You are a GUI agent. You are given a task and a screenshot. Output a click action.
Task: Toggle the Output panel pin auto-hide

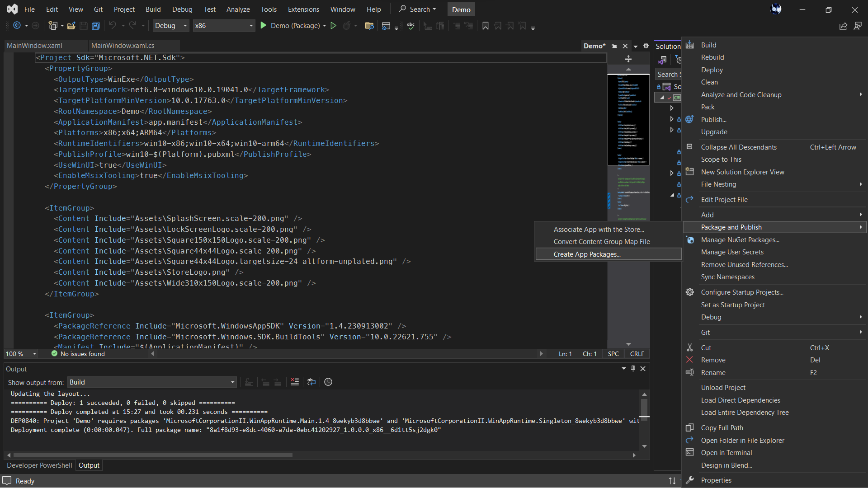[633, 368]
